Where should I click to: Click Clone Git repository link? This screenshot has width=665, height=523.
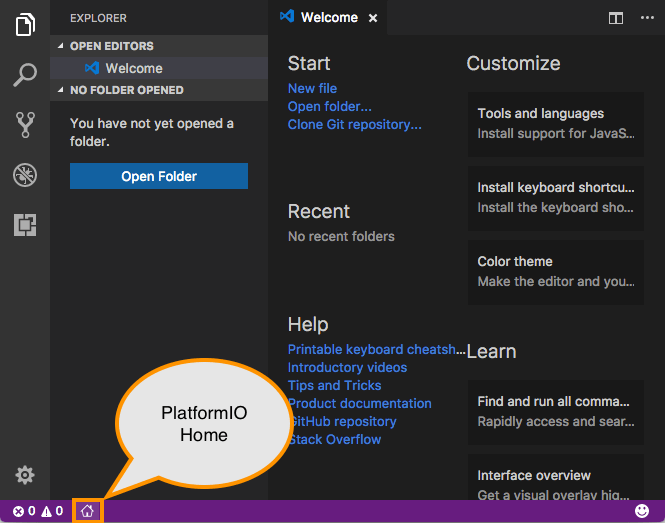pos(354,124)
